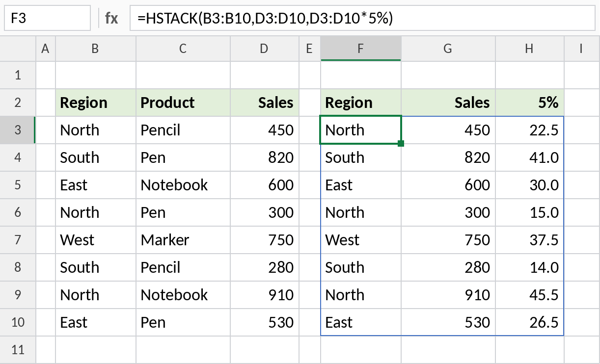Click the Name Box showing F3
The height and width of the screenshot is (364, 600).
[48, 18]
